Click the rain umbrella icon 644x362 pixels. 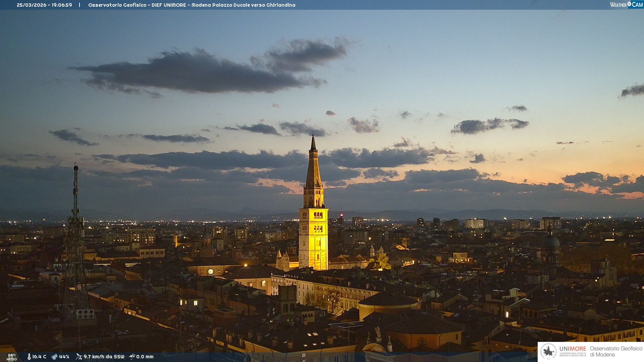(132, 357)
